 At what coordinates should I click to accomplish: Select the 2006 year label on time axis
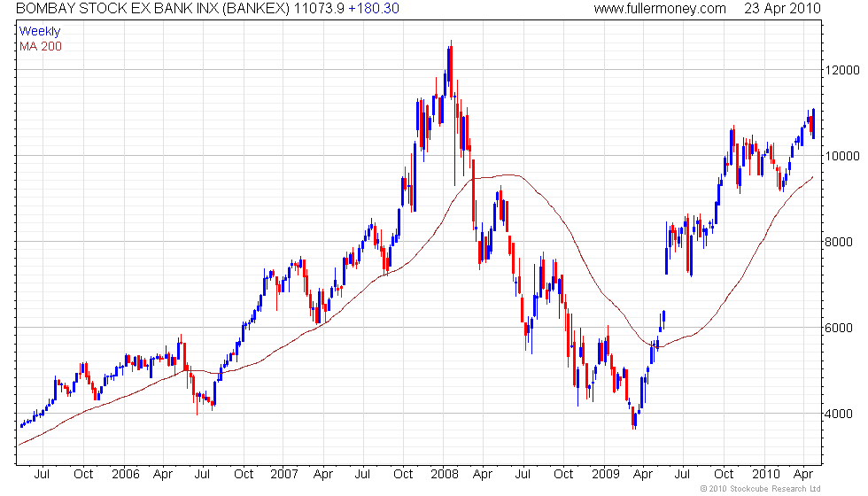coord(126,474)
